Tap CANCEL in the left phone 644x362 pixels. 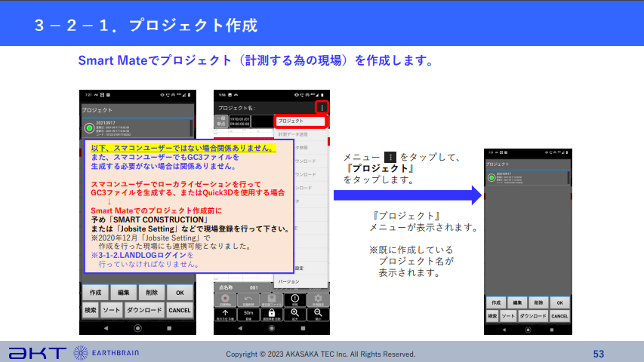tap(180, 310)
